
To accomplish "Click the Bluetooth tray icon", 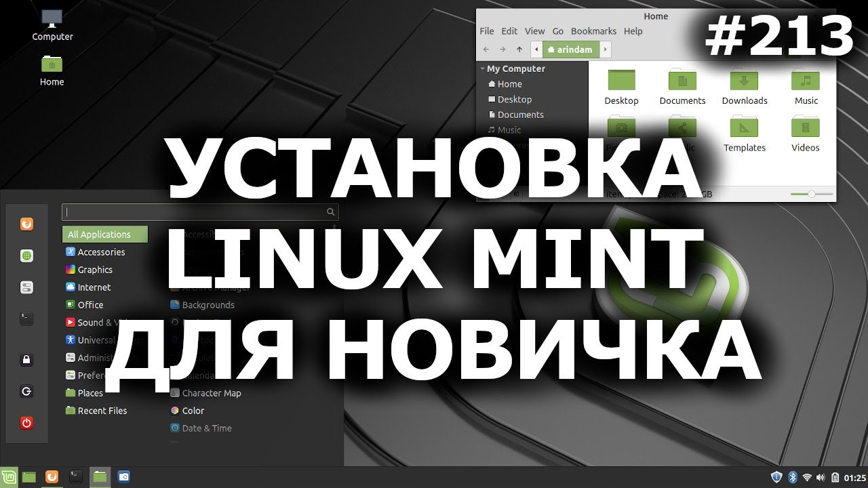I will tap(792, 477).
